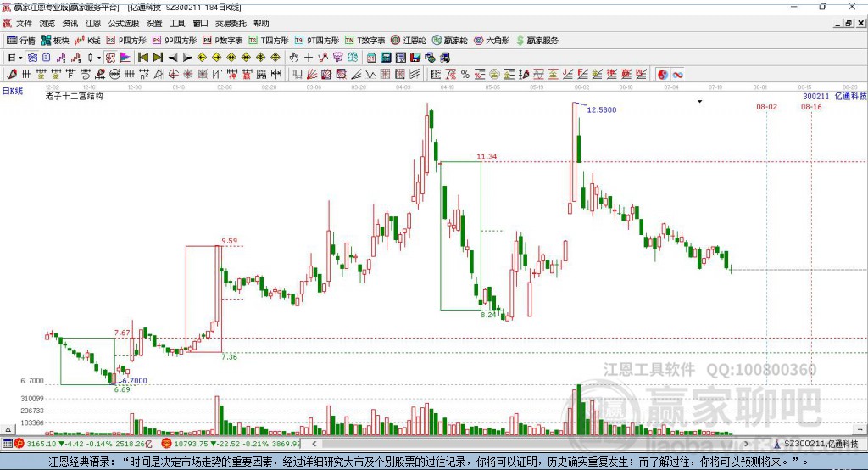Click the 3165.10 index value

[x=42, y=444]
